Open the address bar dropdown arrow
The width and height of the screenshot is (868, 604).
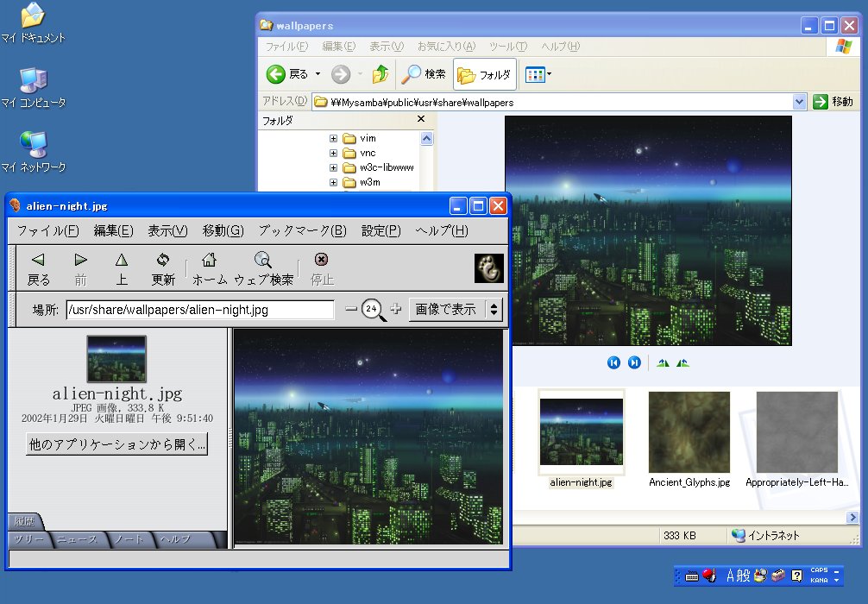pos(799,102)
